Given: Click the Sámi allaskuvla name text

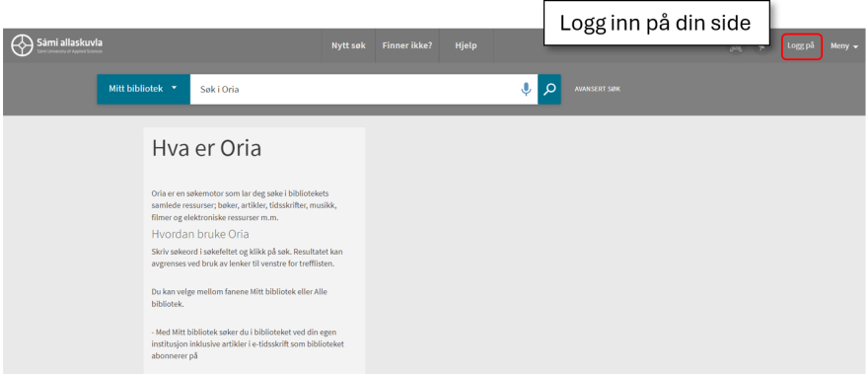Looking at the screenshot, I should pyautogui.click(x=69, y=42).
